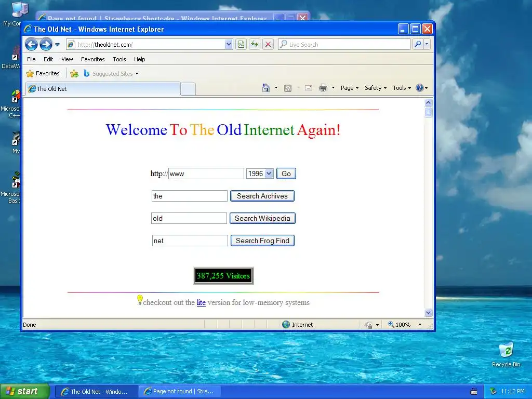Open the Tools command bar menu
The width and height of the screenshot is (532, 399).
tap(402, 88)
